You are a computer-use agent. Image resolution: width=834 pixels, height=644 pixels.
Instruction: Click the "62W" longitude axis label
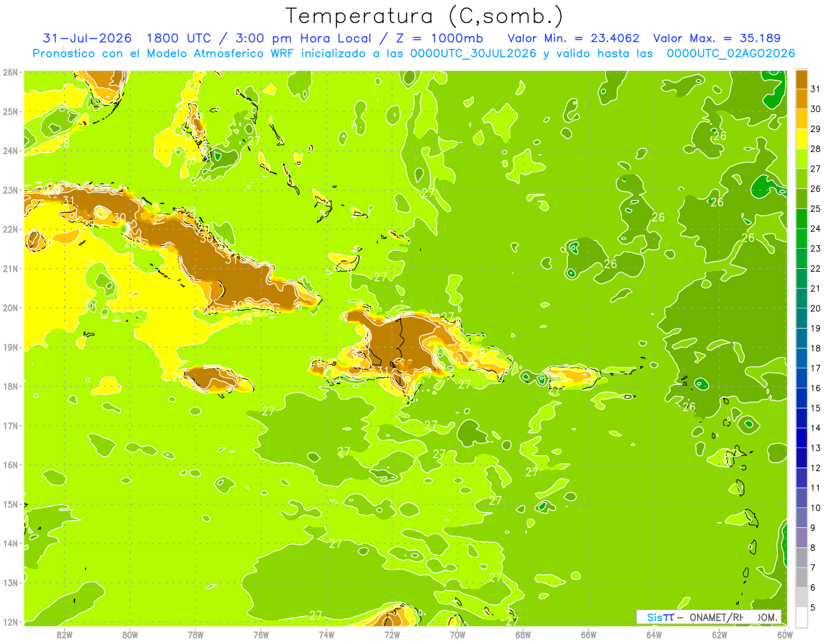(719, 634)
